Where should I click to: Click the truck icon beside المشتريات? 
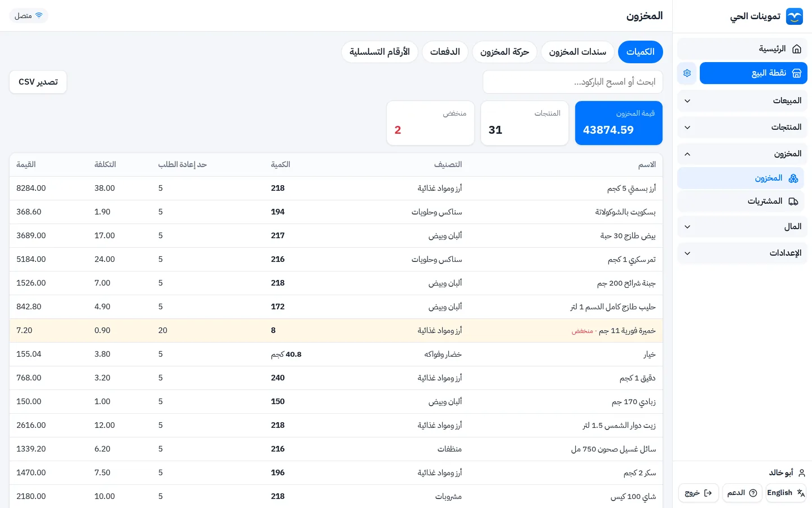pyautogui.click(x=793, y=202)
